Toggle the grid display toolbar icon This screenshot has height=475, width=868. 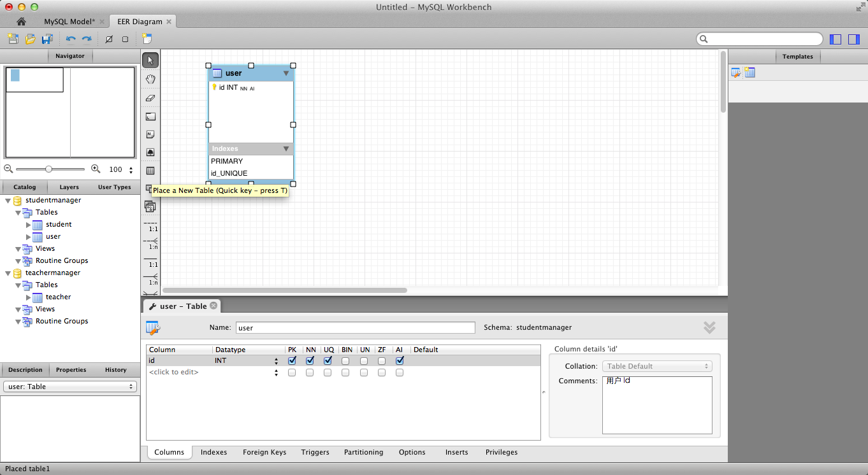coord(109,39)
